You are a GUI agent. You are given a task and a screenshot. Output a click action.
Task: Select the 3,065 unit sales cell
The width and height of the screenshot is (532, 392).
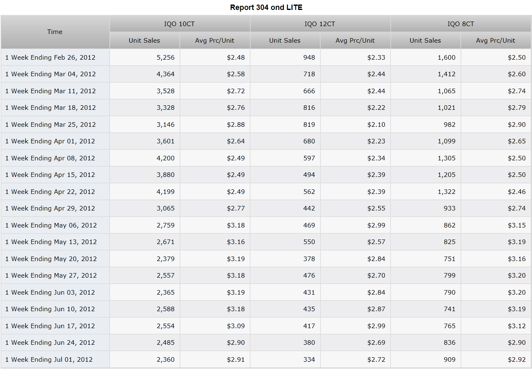tap(145, 208)
